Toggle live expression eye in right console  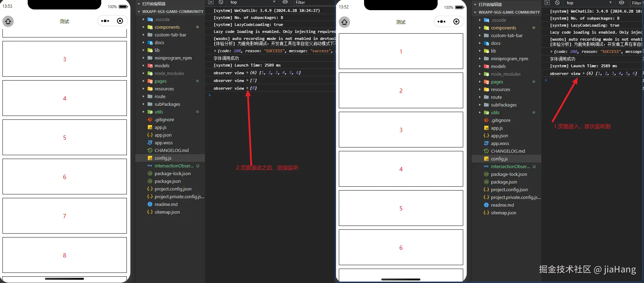click(x=621, y=2)
